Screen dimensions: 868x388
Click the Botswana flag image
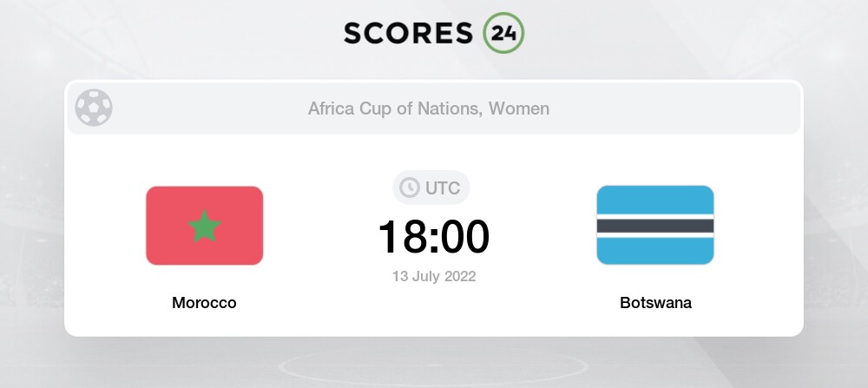click(x=655, y=225)
